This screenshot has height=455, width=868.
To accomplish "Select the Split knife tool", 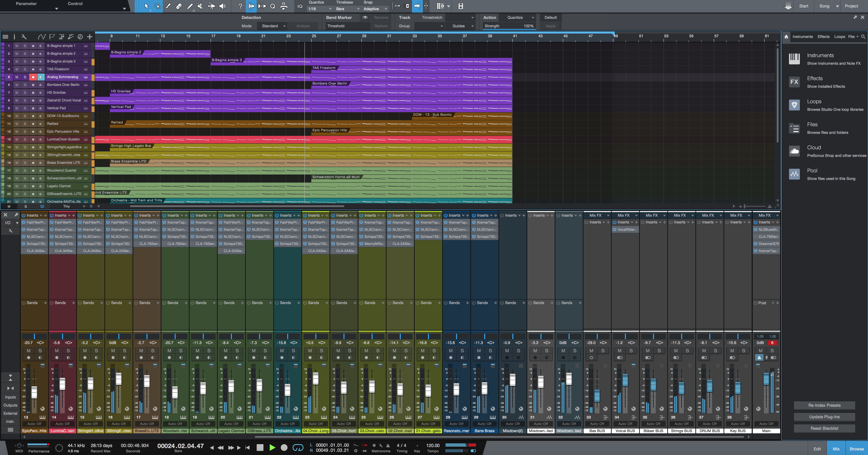I will click(x=168, y=6).
